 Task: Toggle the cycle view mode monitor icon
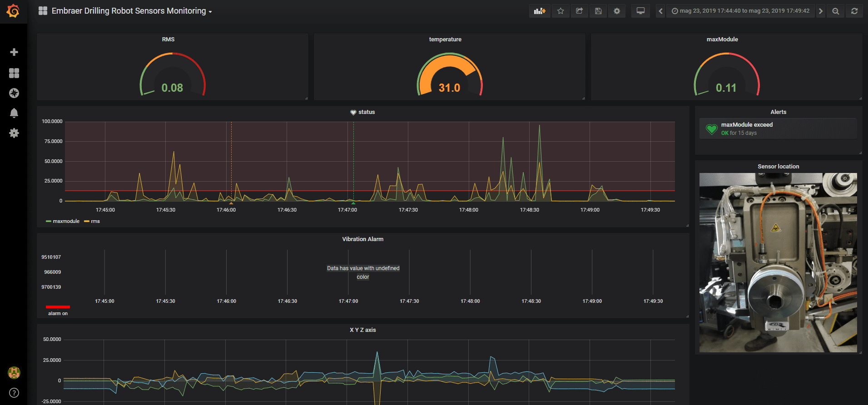640,11
